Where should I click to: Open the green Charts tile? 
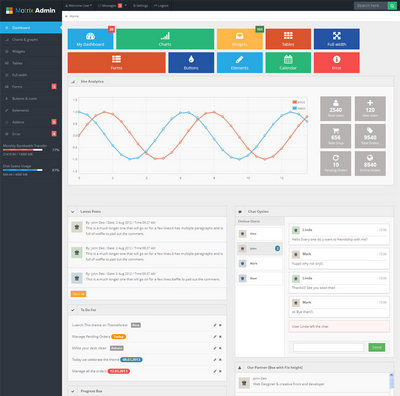(165, 39)
